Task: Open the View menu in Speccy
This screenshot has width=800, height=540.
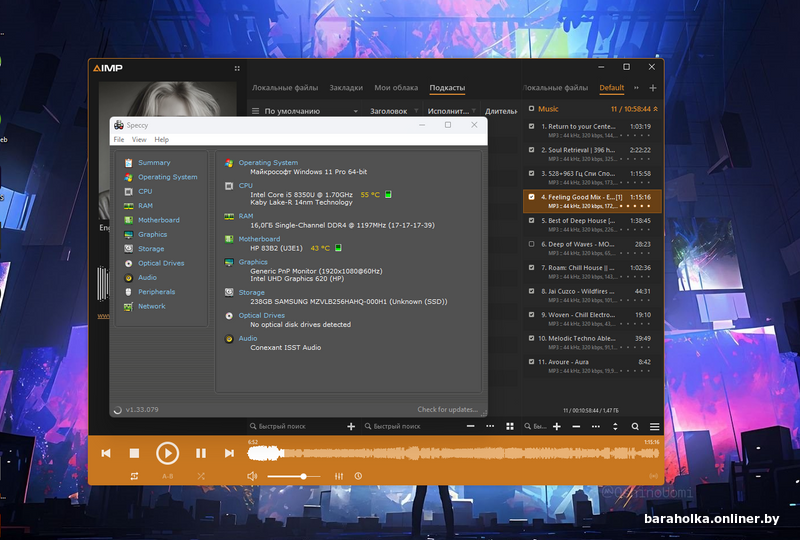Action: coord(138,140)
